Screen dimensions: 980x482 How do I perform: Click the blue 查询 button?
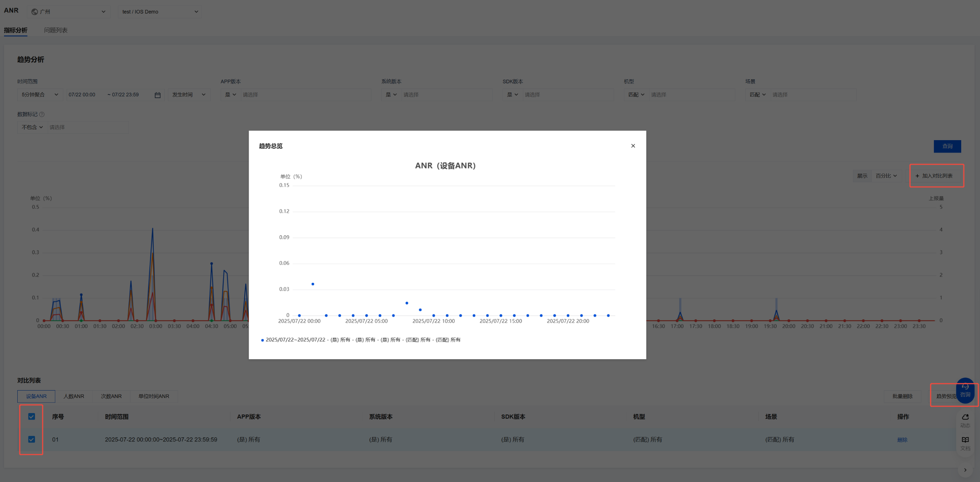click(x=947, y=146)
